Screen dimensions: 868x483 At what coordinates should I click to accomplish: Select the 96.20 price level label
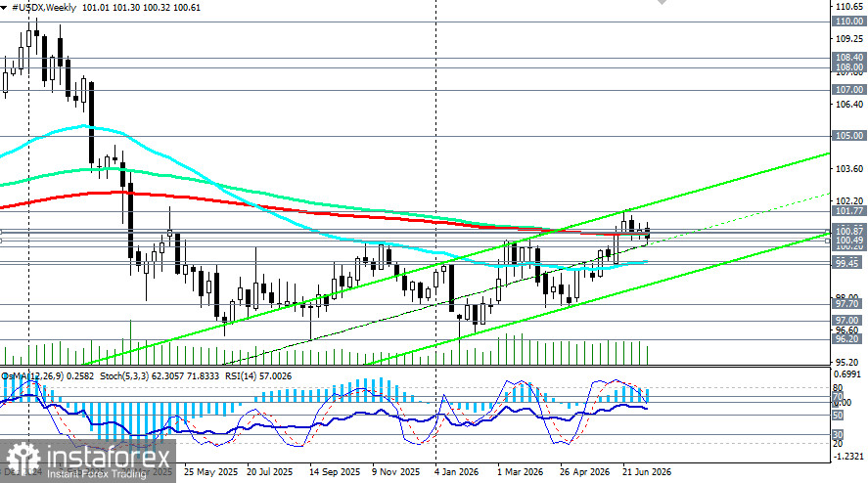[x=847, y=339]
